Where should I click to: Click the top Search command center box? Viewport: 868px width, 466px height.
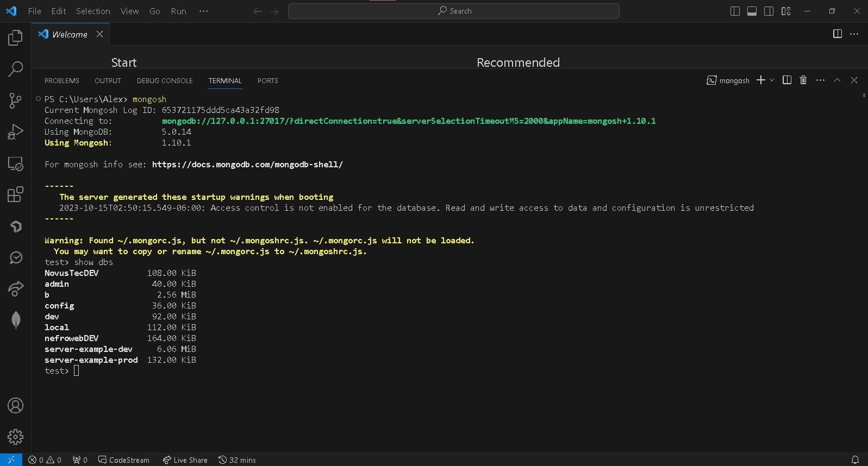tap(454, 11)
